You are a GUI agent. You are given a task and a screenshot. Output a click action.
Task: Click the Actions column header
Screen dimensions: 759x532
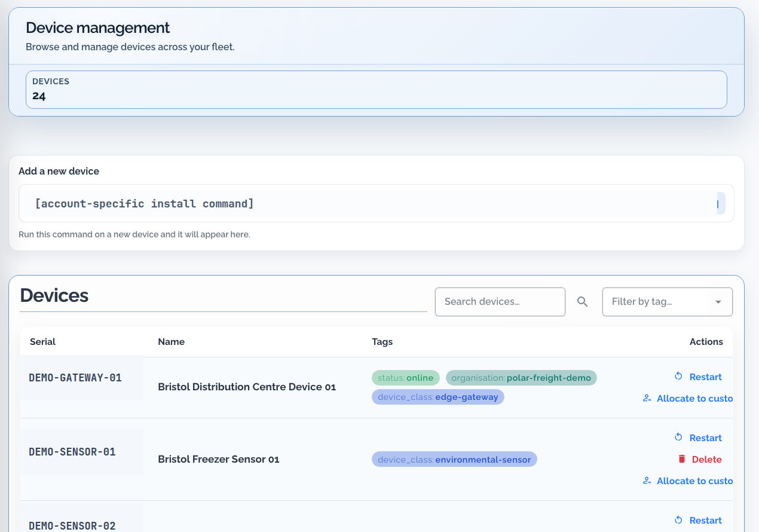point(706,342)
